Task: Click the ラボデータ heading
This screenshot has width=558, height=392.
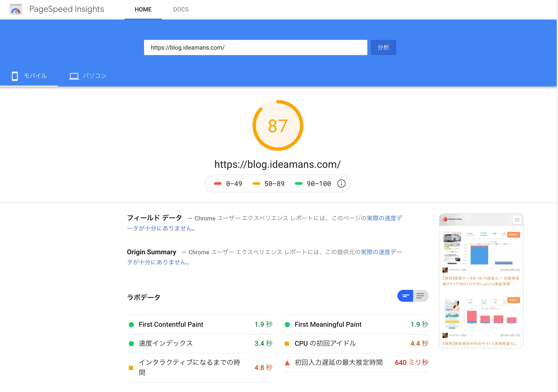Action: [144, 297]
